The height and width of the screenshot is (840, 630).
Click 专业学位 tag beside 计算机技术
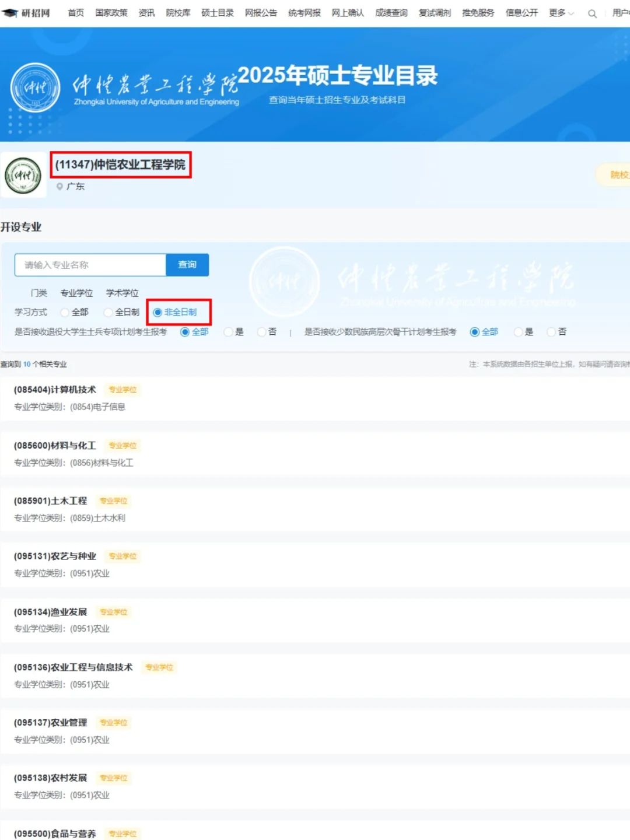pyautogui.click(x=123, y=390)
